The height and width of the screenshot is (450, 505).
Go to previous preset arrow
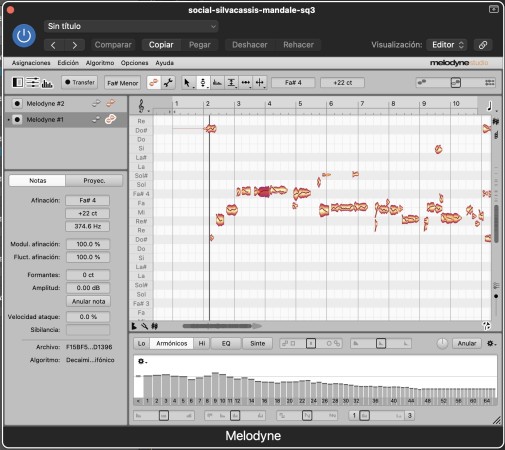54,45
